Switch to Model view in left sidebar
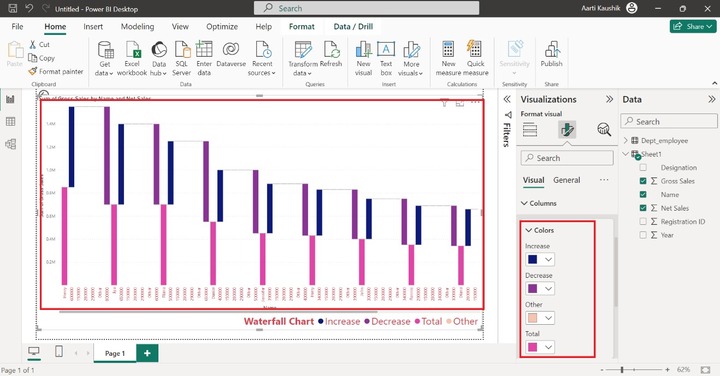The image size is (720, 376). [10, 144]
